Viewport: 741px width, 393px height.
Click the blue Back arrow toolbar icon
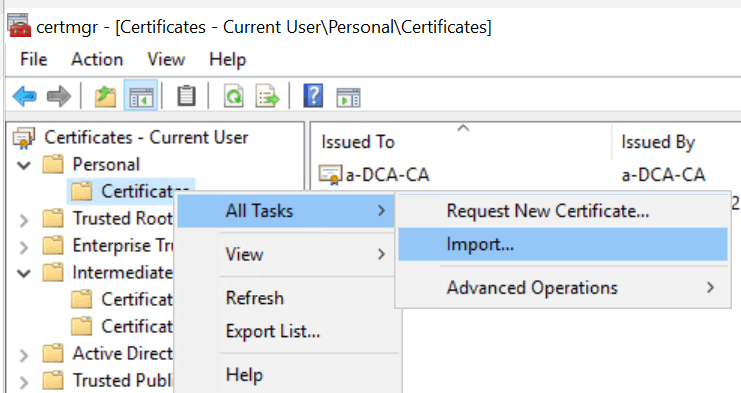(25, 96)
